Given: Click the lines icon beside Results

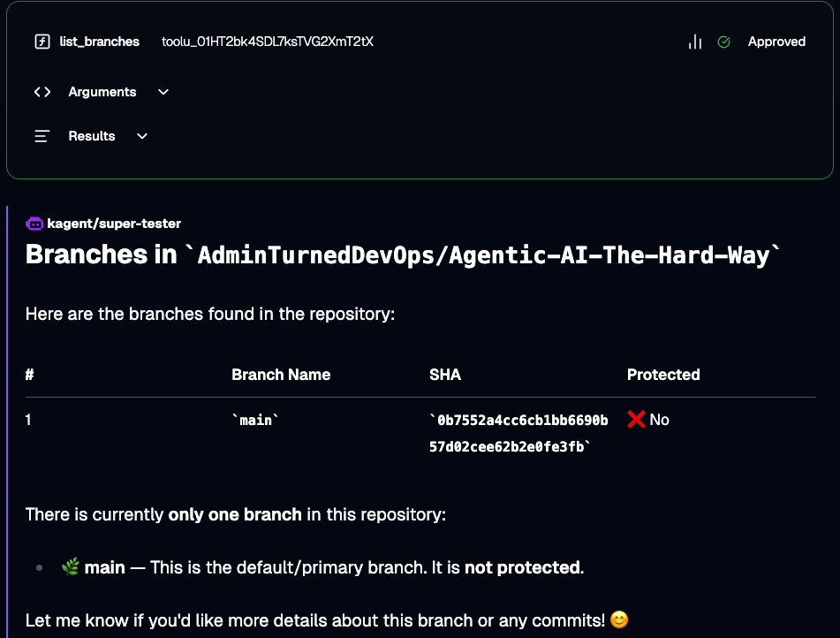Looking at the screenshot, I should point(42,136).
